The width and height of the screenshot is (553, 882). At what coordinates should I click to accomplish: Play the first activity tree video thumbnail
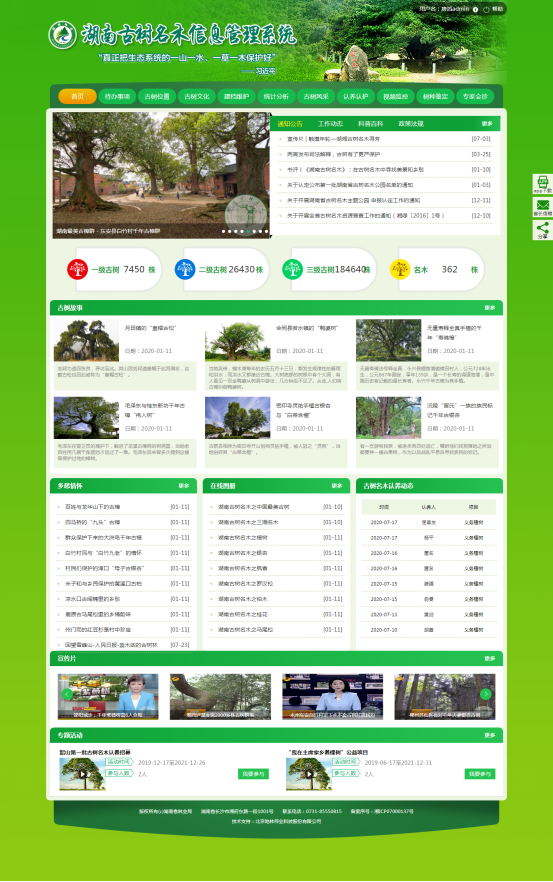[82, 774]
